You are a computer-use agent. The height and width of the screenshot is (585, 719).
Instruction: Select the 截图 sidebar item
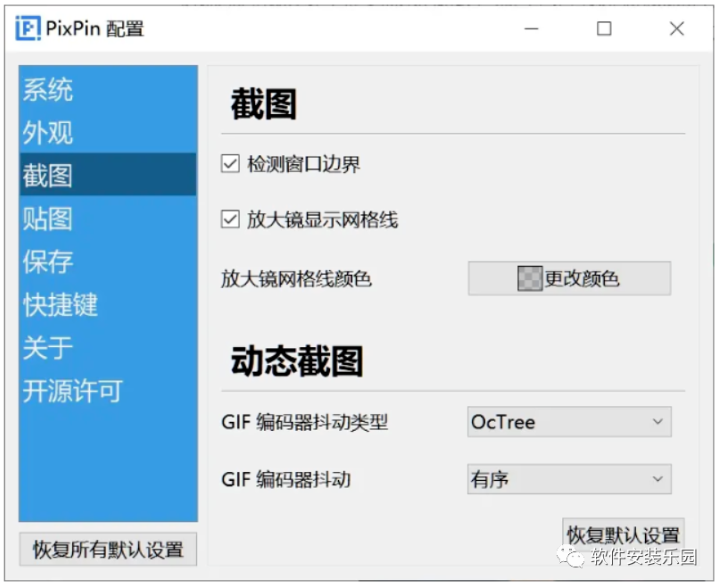click(108, 175)
